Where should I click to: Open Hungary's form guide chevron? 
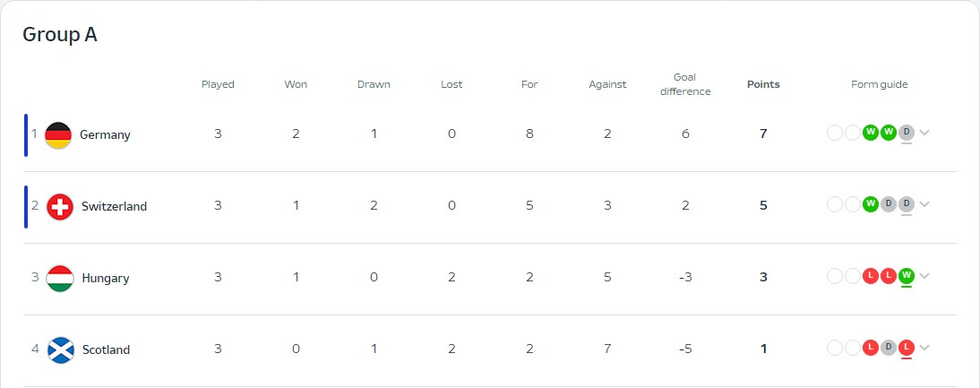point(924,276)
